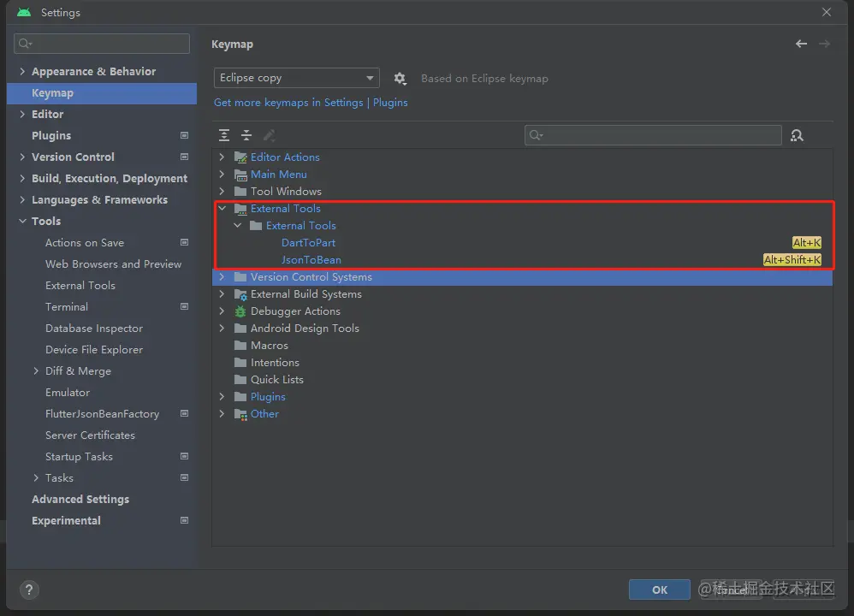The height and width of the screenshot is (616, 854).
Task: Click the OK button
Action: point(659,589)
